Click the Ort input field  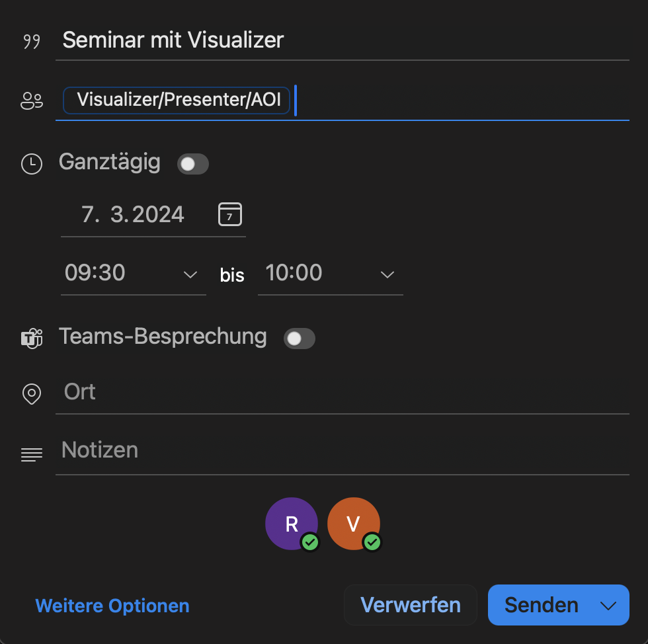[198, 391]
